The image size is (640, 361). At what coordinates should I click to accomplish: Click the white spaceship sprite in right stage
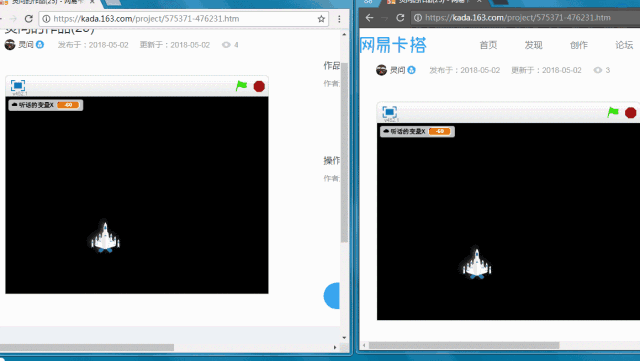click(476, 264)
